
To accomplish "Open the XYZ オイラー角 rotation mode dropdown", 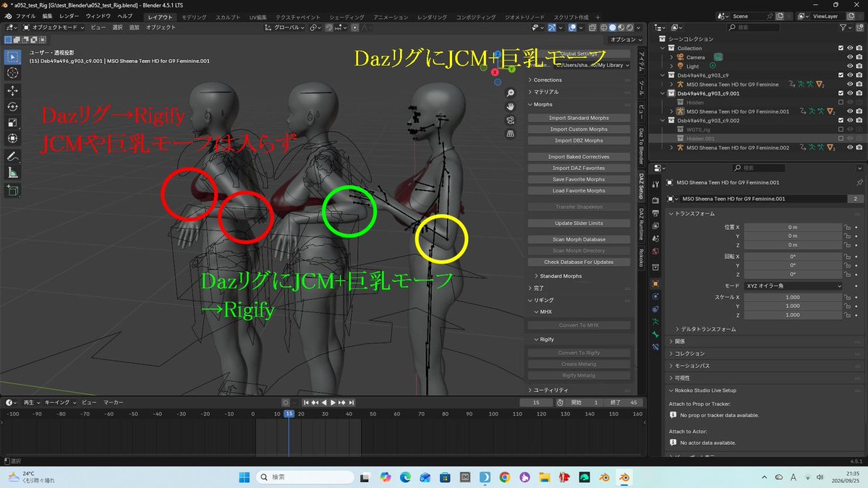I will [794, 286].
